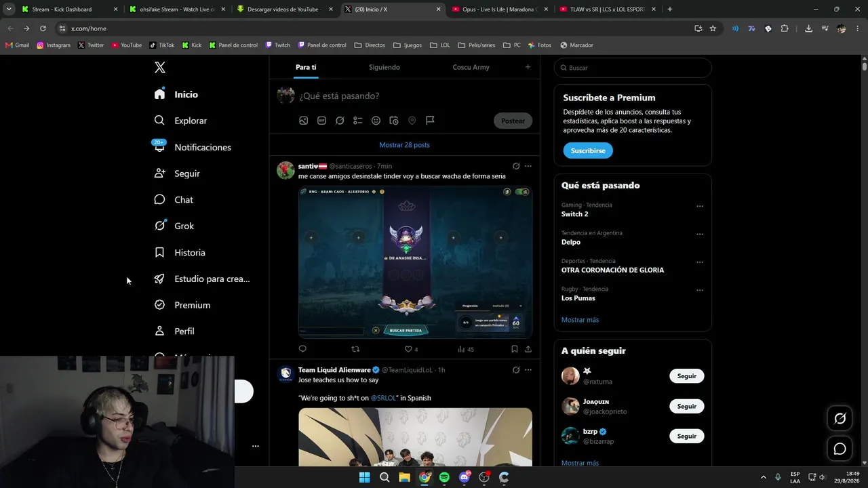868x488 pixels.
Task: Open Chrome downloads from the toolbar
Action: [x=808, y=28]
